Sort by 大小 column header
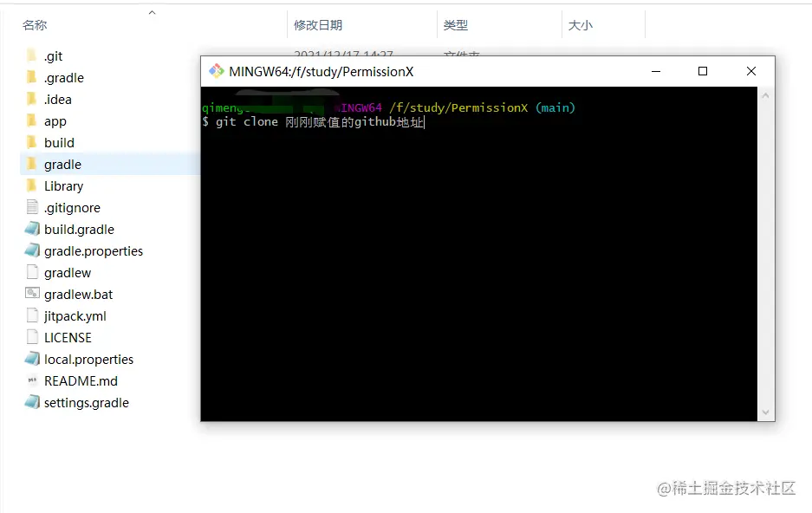812x513 pixels. 581,25
